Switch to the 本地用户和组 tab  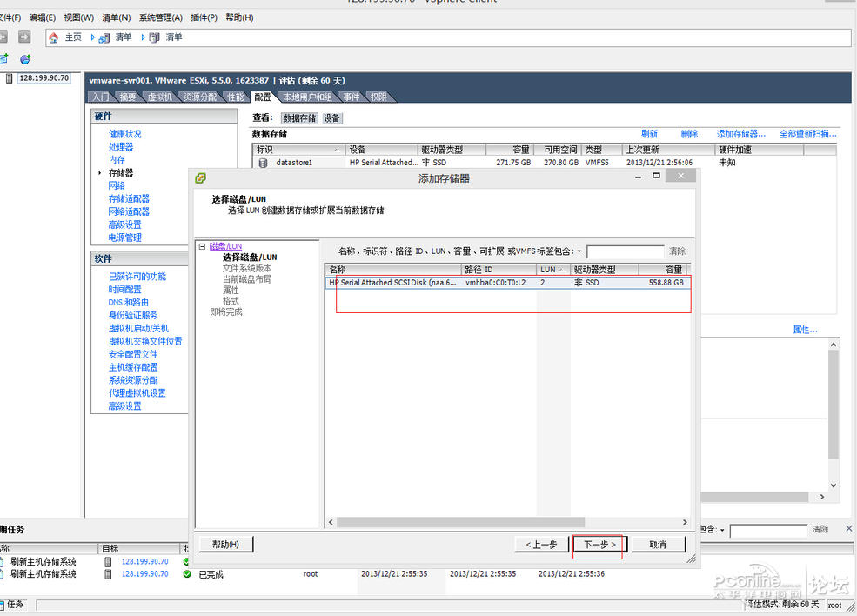pos(307,97)
